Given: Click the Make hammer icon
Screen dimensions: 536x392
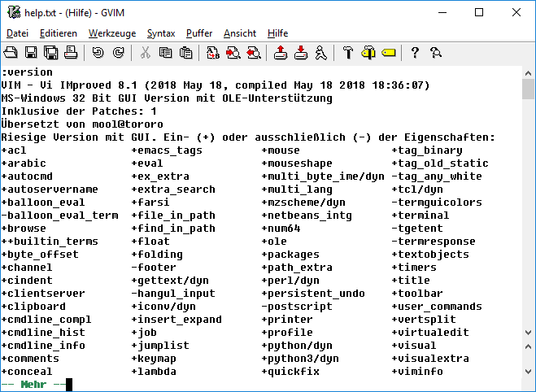Looking at the screenshot, I should [x=348, y=53].
